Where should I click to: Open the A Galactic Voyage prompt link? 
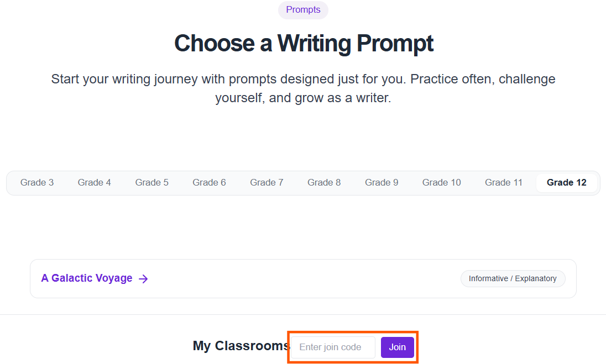[87, 278]
